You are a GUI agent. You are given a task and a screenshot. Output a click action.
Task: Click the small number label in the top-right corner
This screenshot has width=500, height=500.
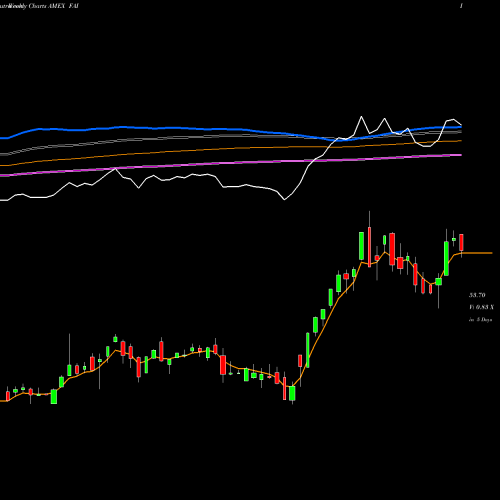click(x=461, y=6)
